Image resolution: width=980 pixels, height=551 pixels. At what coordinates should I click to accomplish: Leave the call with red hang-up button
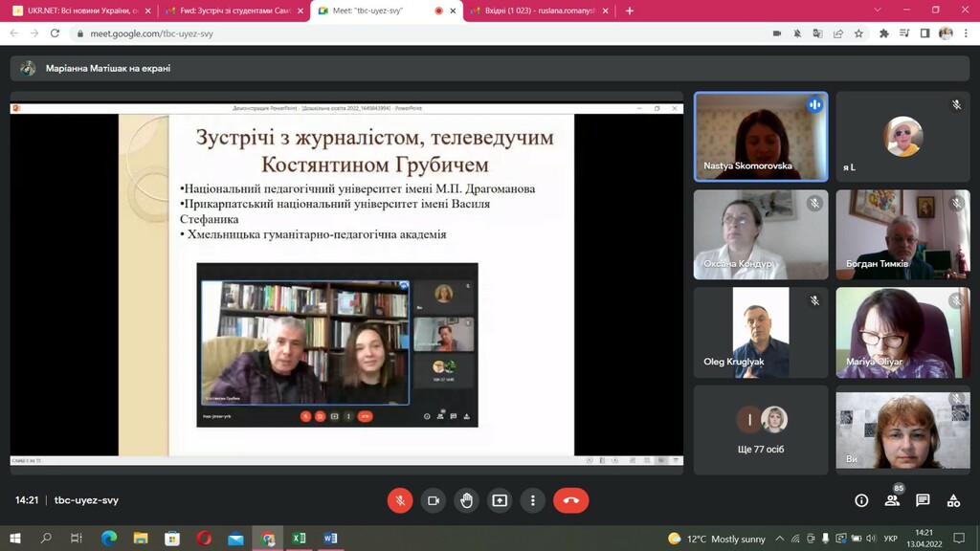(x=571, y=500)
